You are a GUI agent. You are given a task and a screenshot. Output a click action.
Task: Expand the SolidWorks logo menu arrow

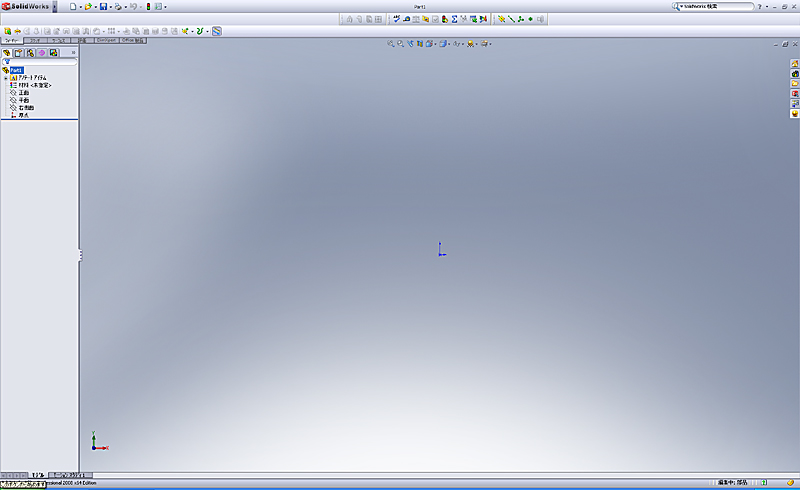54,7
